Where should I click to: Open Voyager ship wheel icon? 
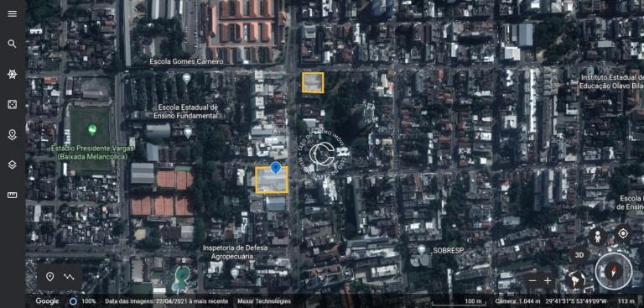13,74
